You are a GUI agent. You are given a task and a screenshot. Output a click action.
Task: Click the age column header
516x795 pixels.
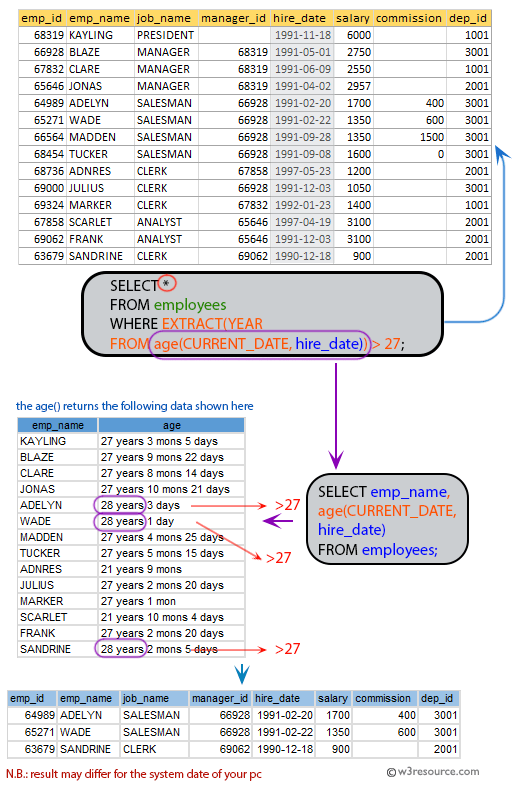click(x=171, y=425)
